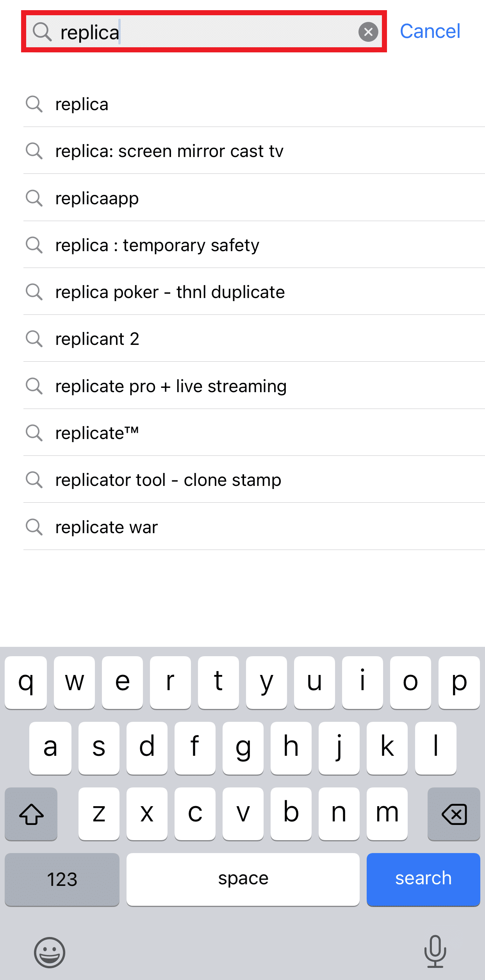Choose "replica: screen mirror cast tv" suggestion
This screenshot has height=980, width=485.
(169, 151)
